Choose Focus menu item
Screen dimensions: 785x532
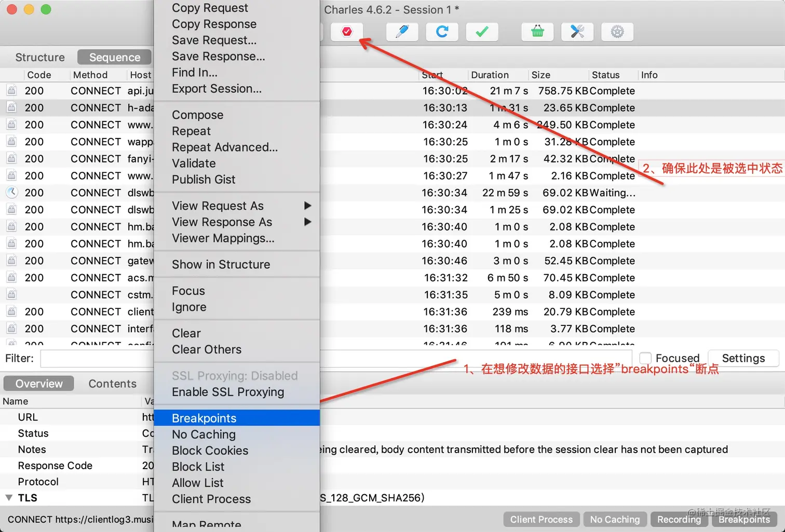pos(237,291)
